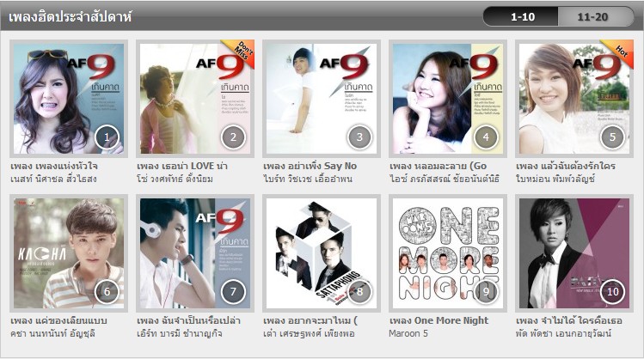
Task: Click the number 9 rank badge
Action: (x=487, y=292)
